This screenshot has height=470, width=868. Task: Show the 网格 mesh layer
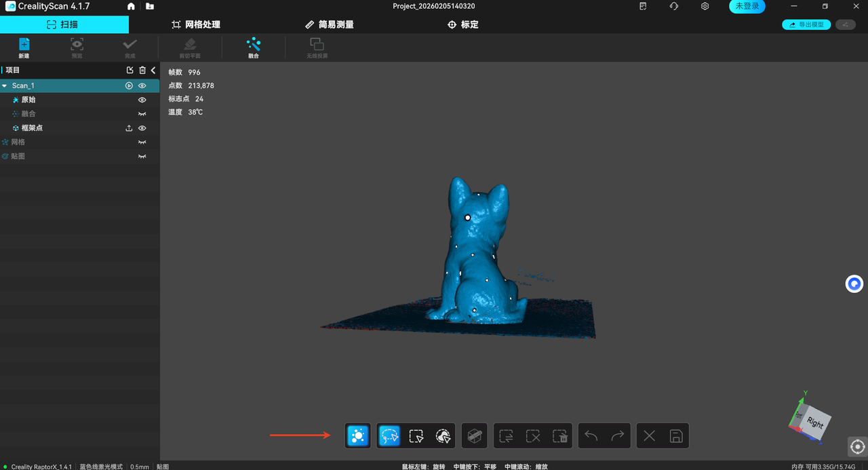142,142
